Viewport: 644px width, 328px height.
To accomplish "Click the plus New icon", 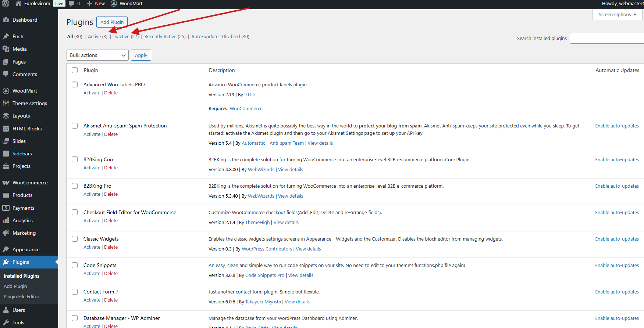I will click(x=89, y=4).
